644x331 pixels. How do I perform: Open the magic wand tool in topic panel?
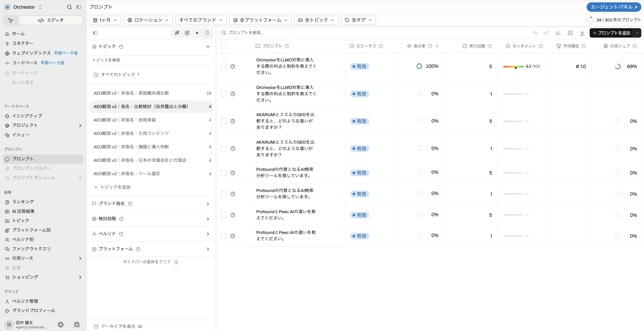pos(177,33)
